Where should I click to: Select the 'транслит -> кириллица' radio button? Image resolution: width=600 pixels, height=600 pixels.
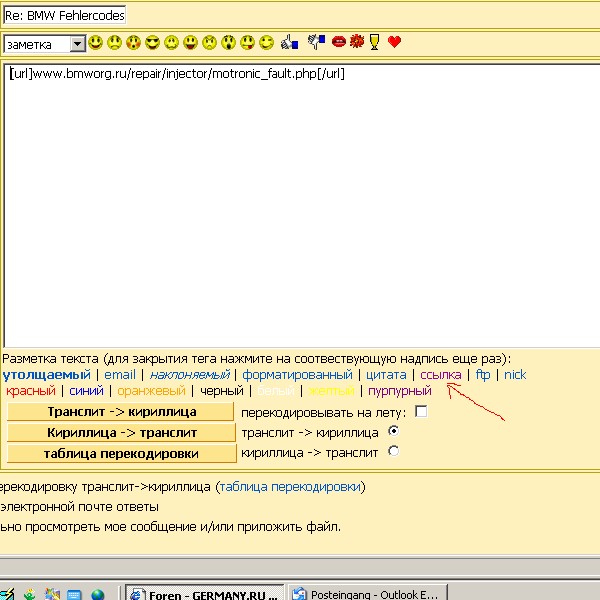393,431
